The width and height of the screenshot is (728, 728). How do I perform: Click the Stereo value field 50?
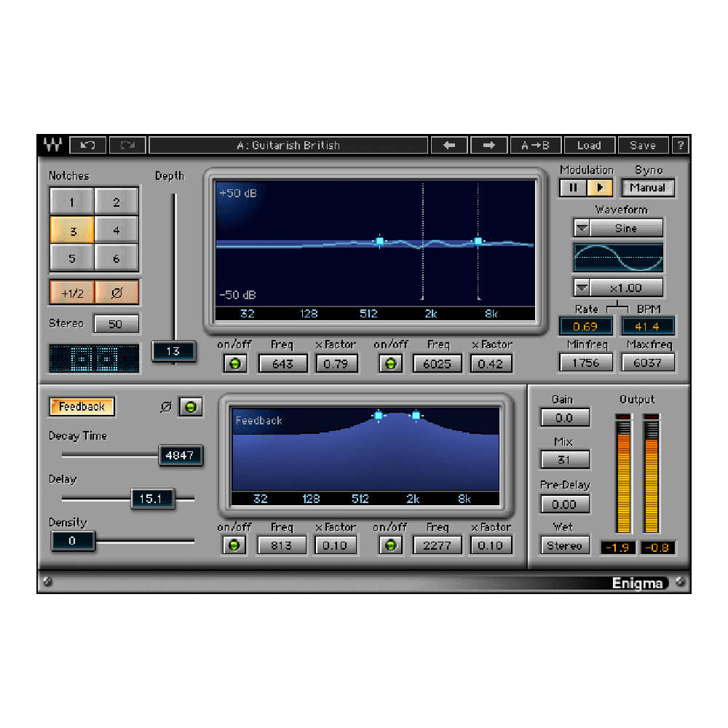click(x=116, y=324)
